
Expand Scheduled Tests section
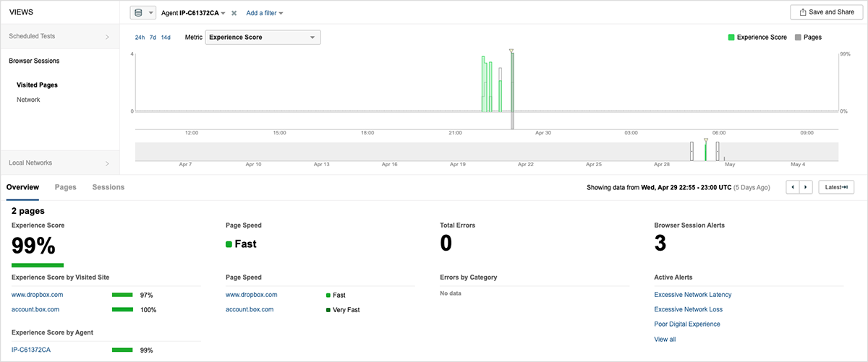coord(59,36)
